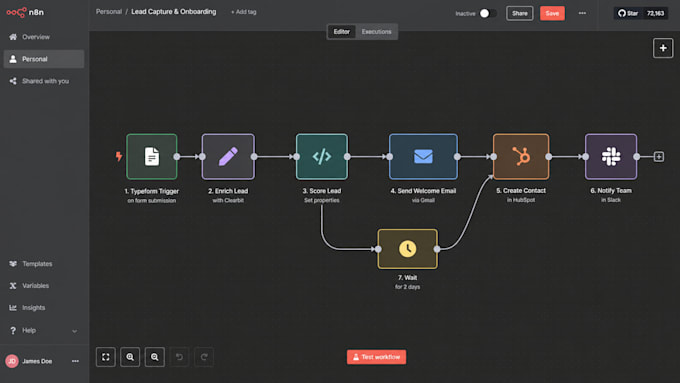This screenshot has width=680, height=383.
Task: Star n8n on GitHub
Action: pos(628,13)
